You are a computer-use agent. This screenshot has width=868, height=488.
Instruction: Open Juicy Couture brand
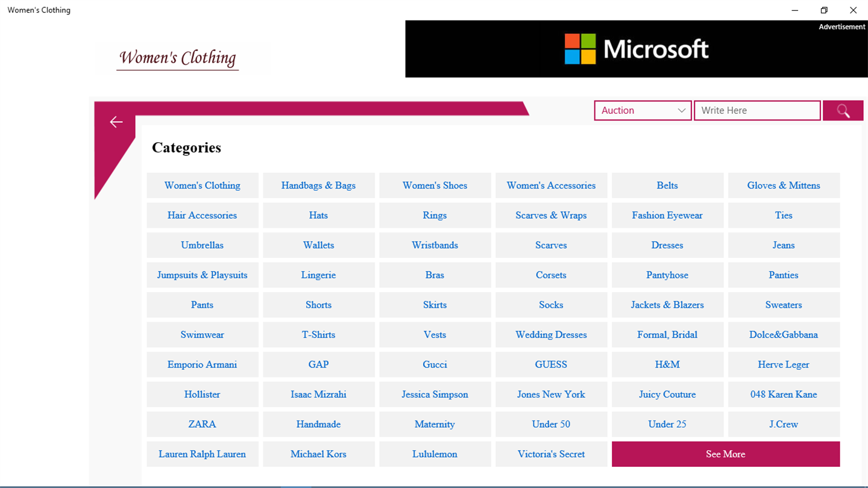tap(668, 395)
